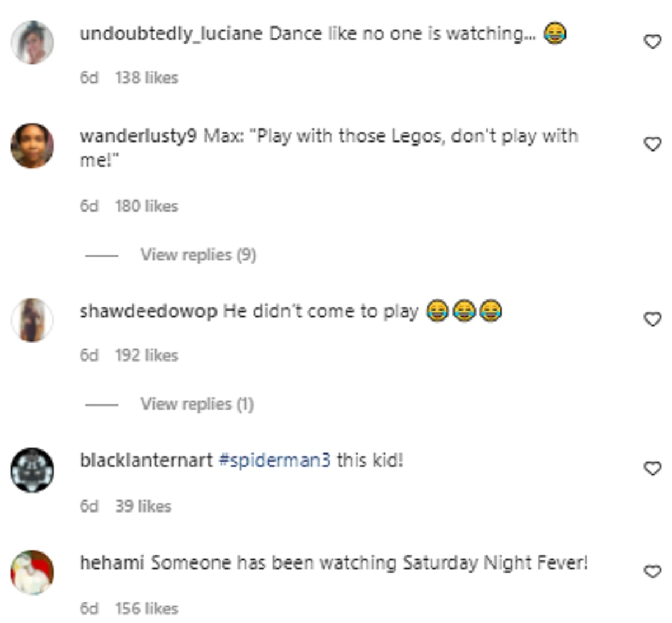Show the 180 likes list

[147, 207]
